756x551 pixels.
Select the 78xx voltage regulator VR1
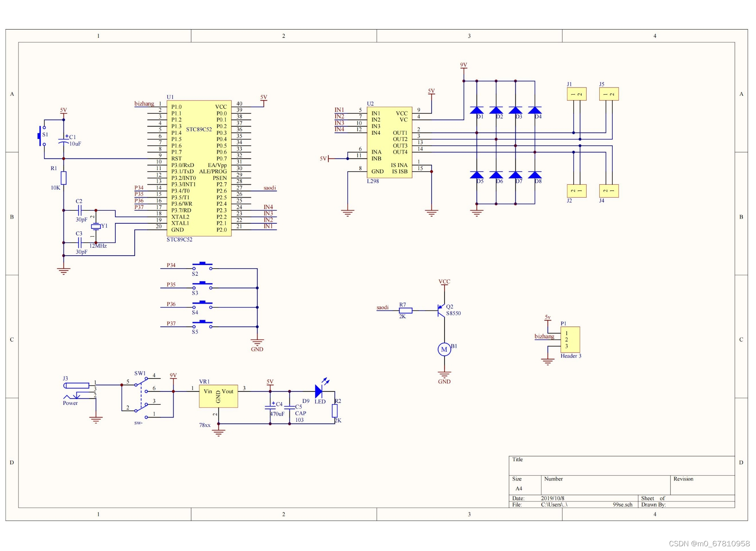218,396
